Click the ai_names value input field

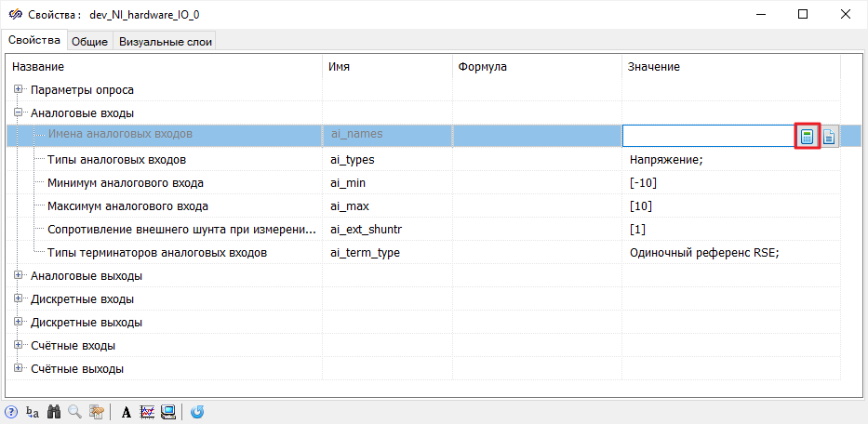(x=707, y=137)
